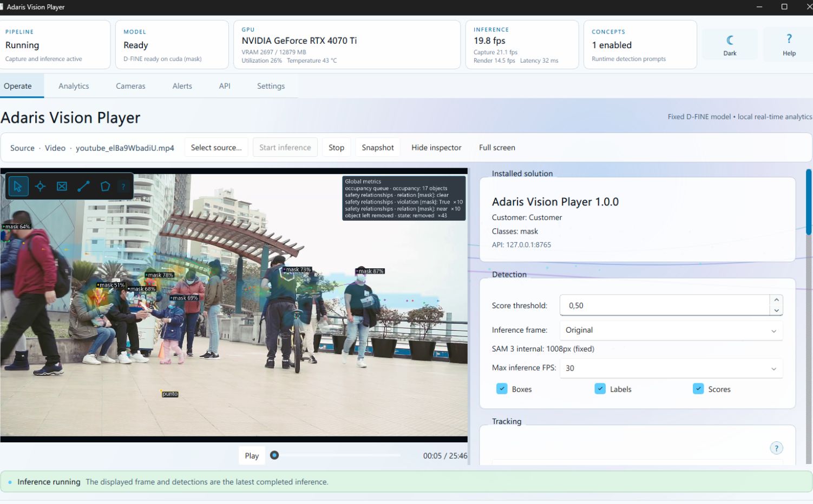The height and width of the screenshot is (504, 813).
Task: Click the 'mask 73%' detection label
Action: [297, 269]
